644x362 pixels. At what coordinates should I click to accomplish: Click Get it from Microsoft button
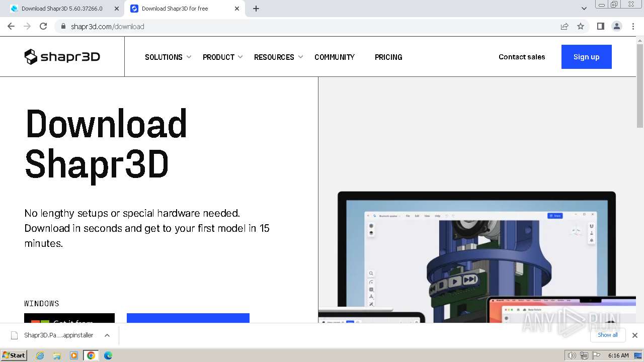click(x=69, y=318)
